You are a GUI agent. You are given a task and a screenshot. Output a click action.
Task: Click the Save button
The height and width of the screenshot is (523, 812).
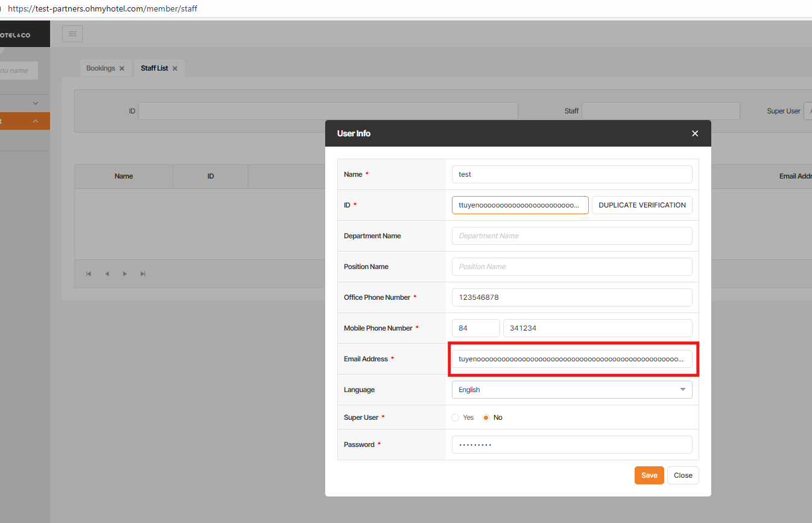point(649,475)
